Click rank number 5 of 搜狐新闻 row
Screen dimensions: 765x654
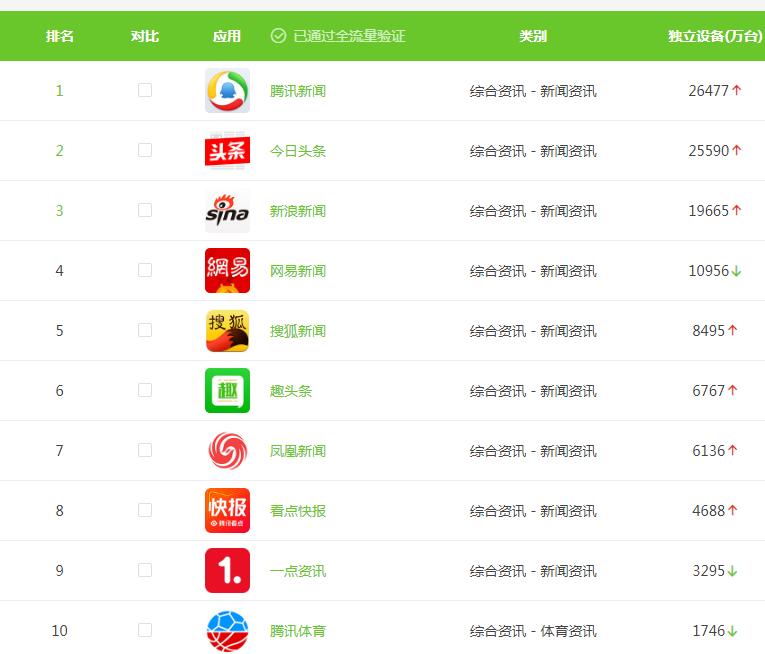click(x=60, y=330)
